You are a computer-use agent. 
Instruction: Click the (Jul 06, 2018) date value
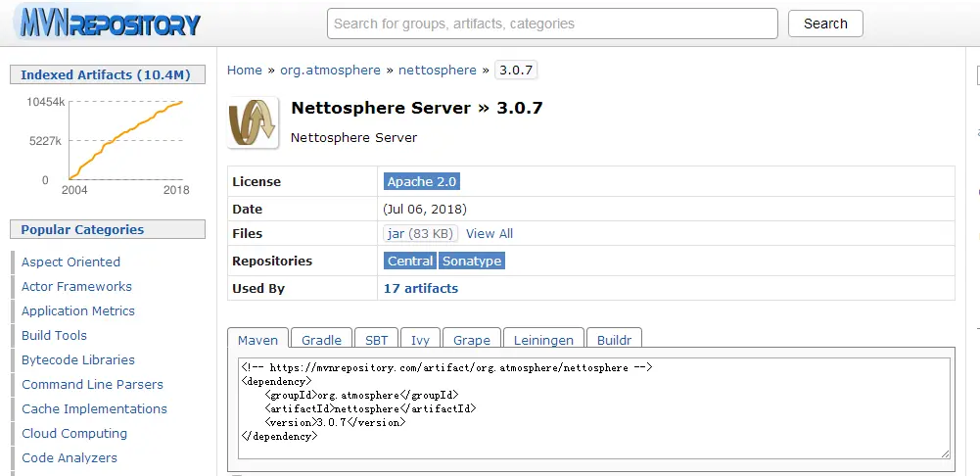coord(425,209)
